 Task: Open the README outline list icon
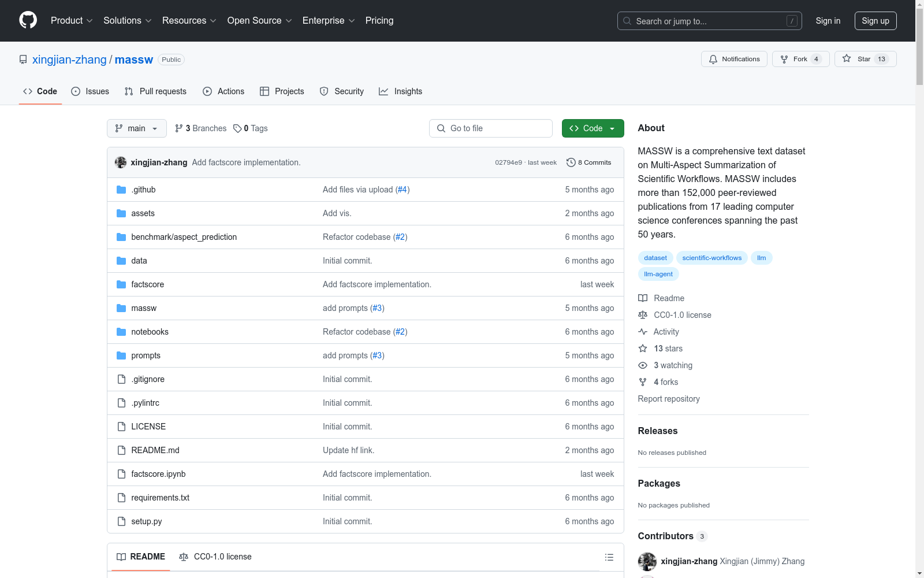click(x=609, y=557)
